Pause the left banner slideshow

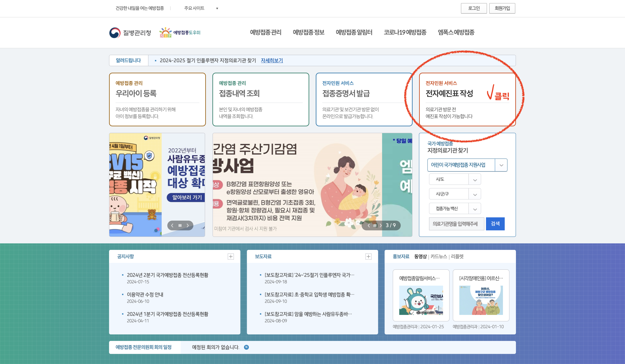click(x=180, y=225)
